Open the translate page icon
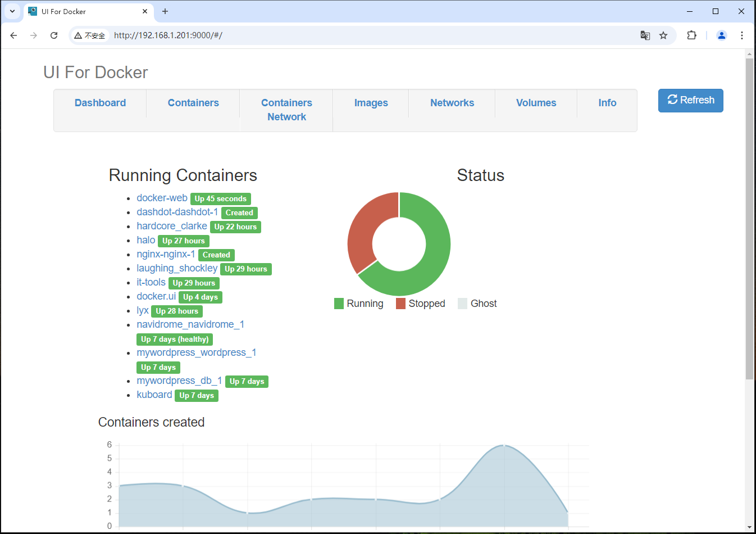Image resolution: width=756 pixels, height=534 pixels. tap(645, 35)
